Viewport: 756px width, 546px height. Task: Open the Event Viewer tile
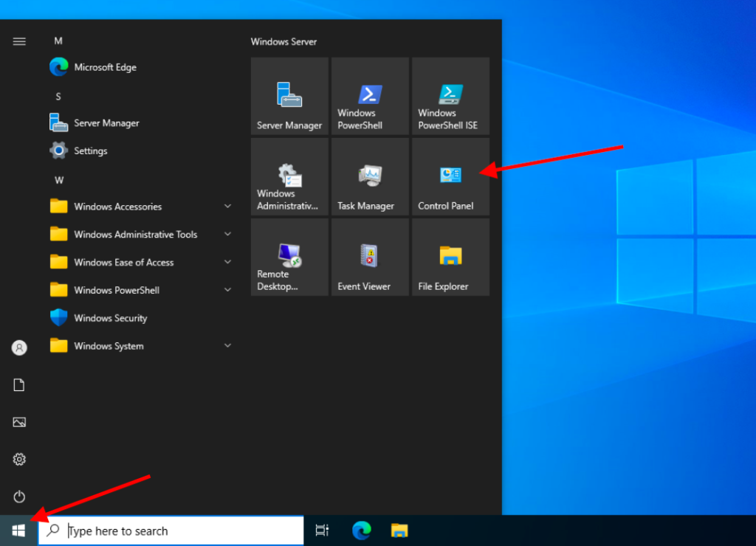pos(370,257)
